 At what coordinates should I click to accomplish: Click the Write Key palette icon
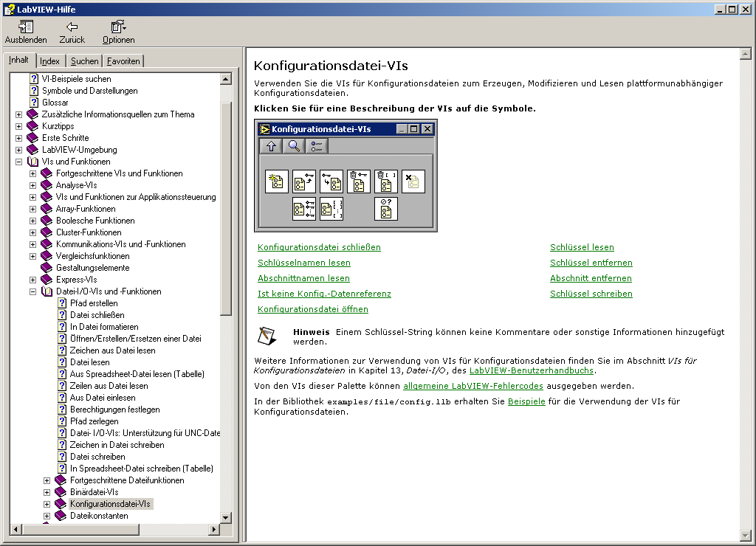coord(331,182)
